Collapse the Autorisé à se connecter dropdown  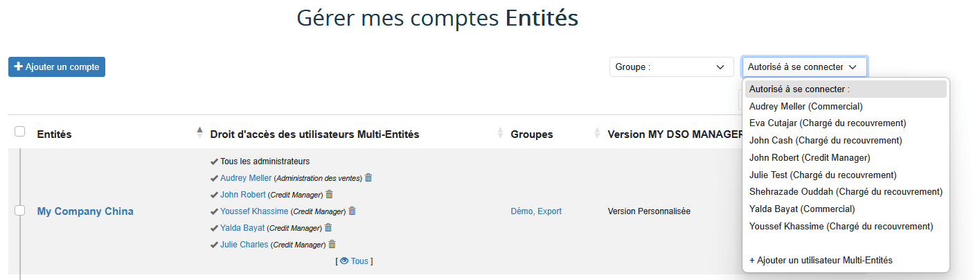[x=804, y=67]
